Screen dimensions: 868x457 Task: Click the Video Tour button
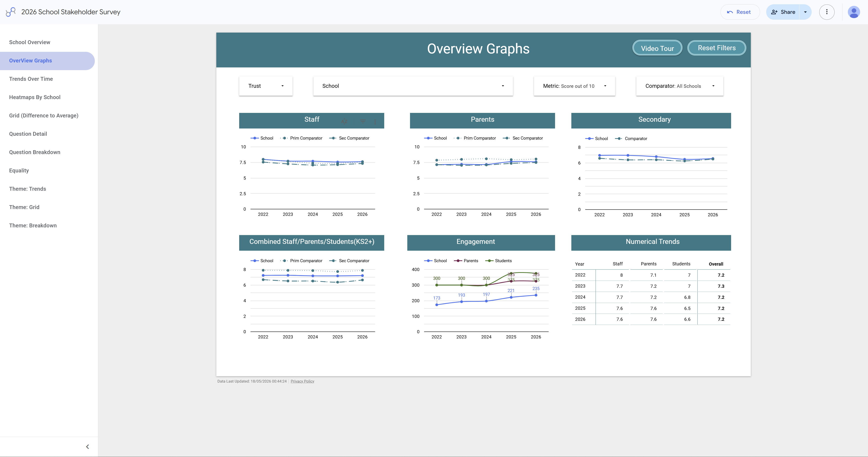click(x=657, y=48)
